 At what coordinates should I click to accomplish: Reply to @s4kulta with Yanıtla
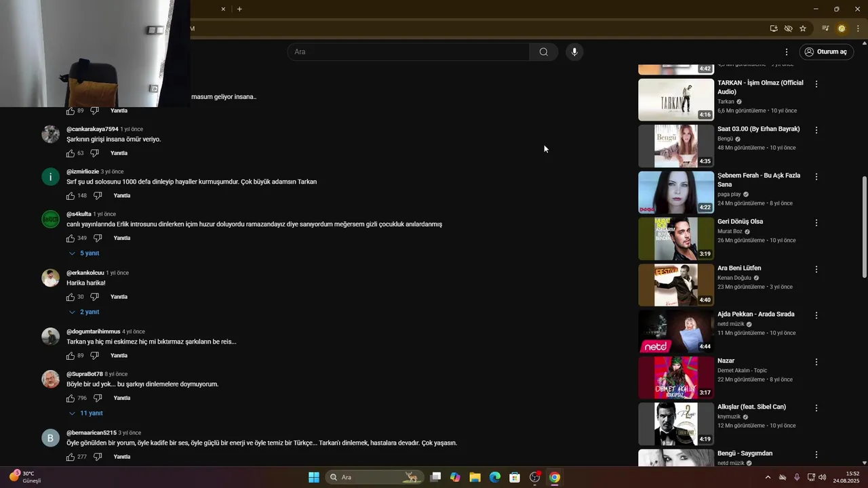tap(122, 239)
